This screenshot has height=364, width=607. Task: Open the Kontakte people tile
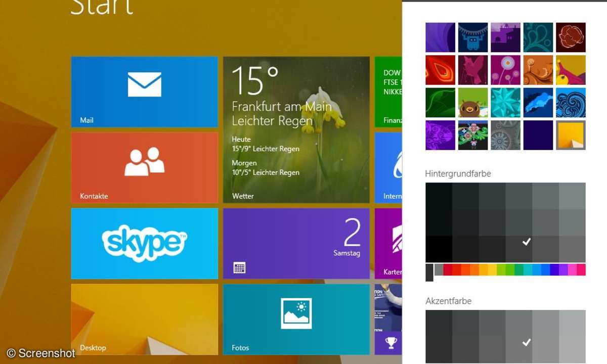tap(144, 167)
